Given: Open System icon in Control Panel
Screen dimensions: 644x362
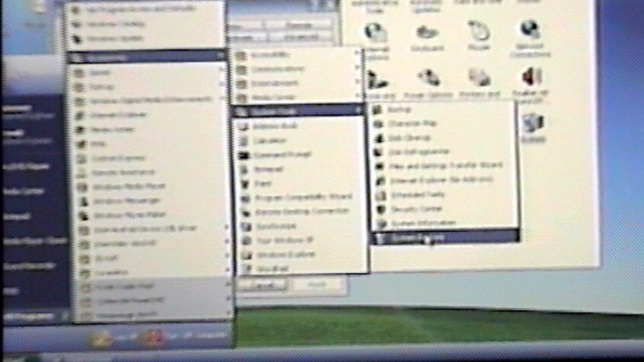Looking at the screenshot, I should point(533,128).
